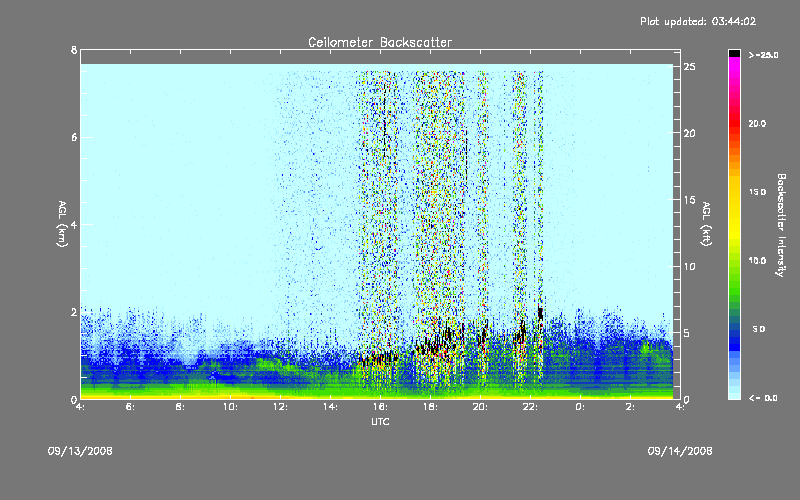This screenshot has height=500, width=800.
Task: Click the left 'AGL (km)' axis label
Action: [x=62, y=224]
